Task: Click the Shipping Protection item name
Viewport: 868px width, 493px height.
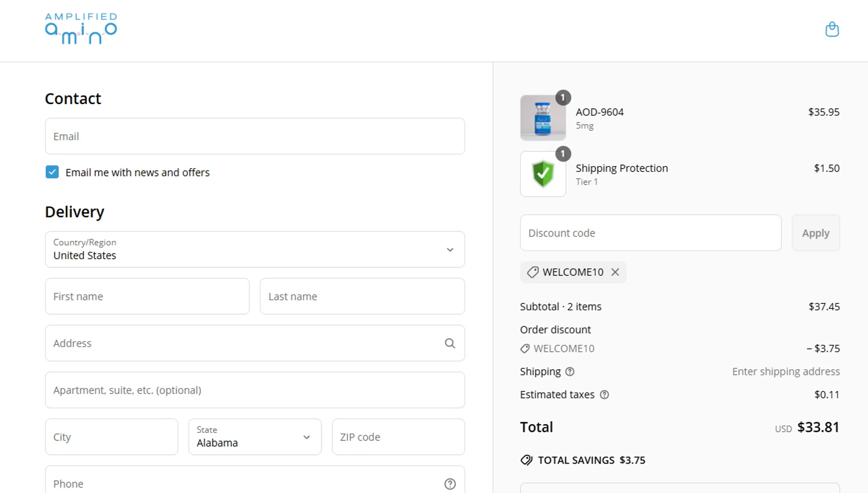Action: pos(621,168)
